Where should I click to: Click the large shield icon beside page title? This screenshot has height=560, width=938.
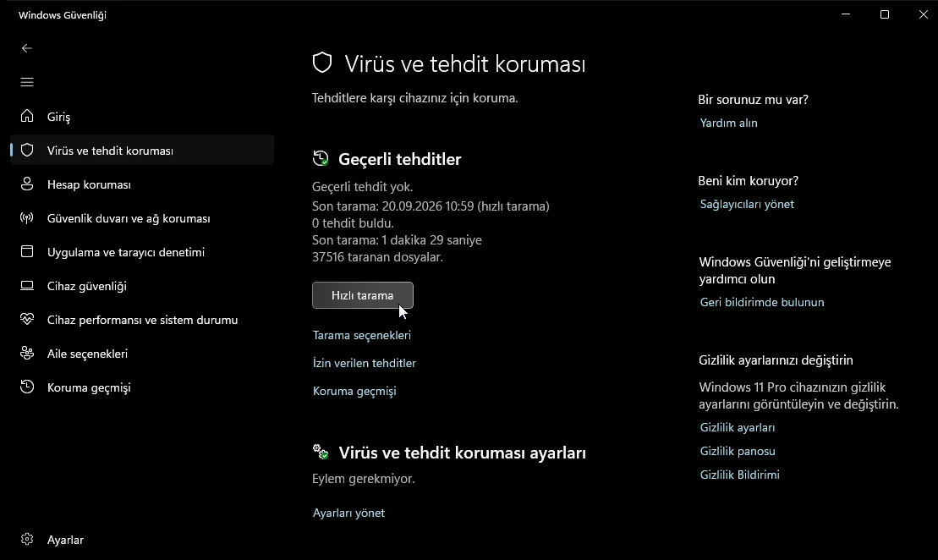point(322,63)
